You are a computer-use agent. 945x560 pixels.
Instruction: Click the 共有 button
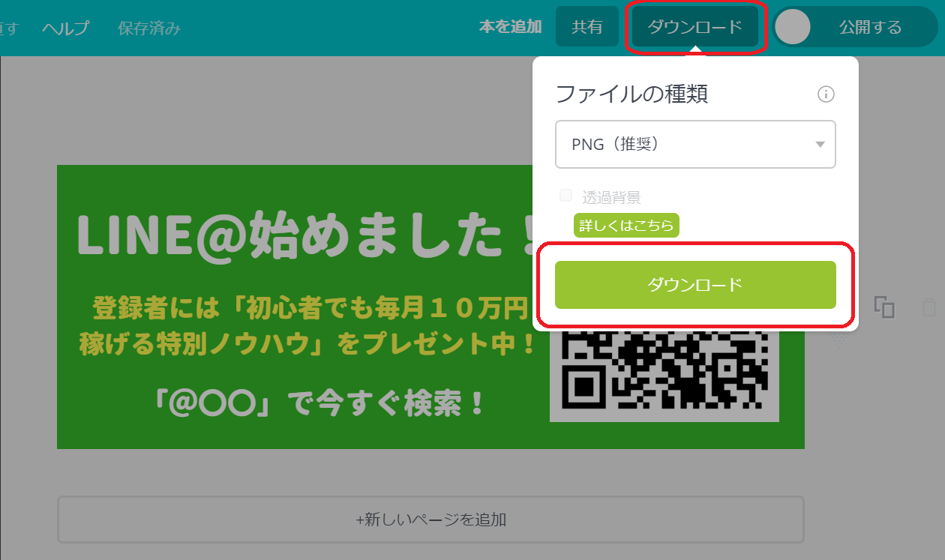point(587,27)
